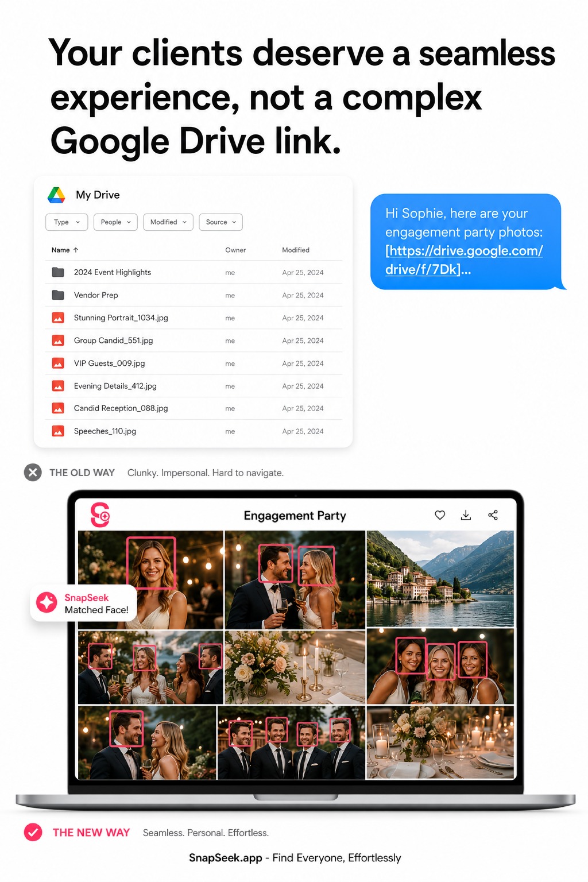This screenshot has width=588, height=882.
Task: Click the folder icon for Vendor Prep
Action: [58, 295]
